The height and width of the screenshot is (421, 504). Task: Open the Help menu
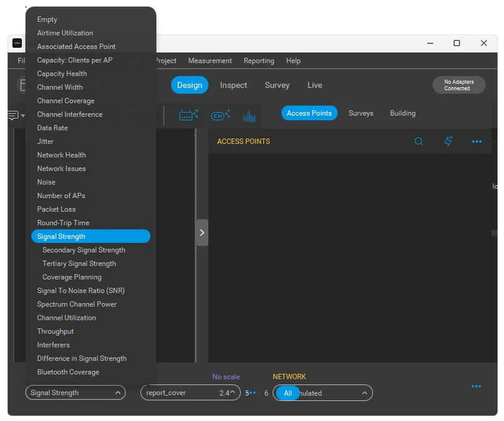click(x=293, y=60)
